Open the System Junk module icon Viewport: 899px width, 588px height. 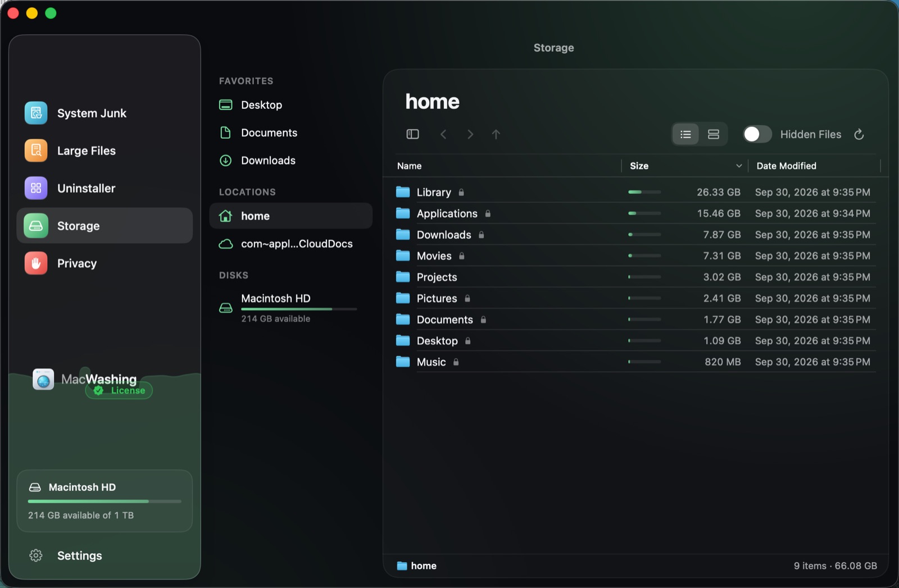tap(36, 113)
